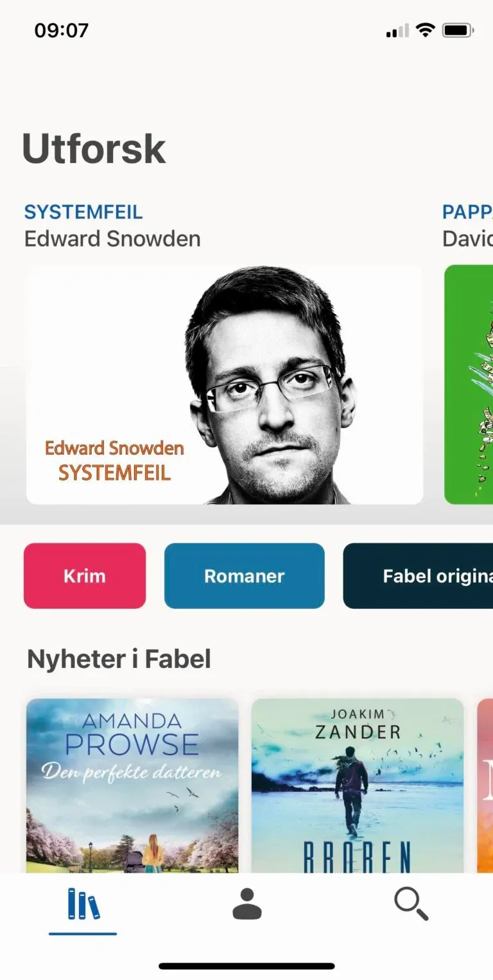This screenshot has width=493, height=980.
Task: Open the profile person icon tab
Action: pyautogui.click(x=246, y=904)
